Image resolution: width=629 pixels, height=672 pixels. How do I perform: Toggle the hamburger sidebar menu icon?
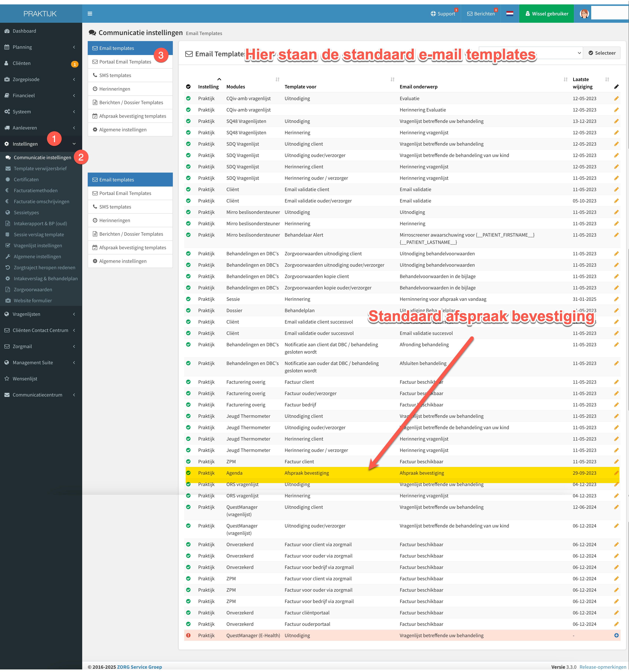(x=90, y=14)
